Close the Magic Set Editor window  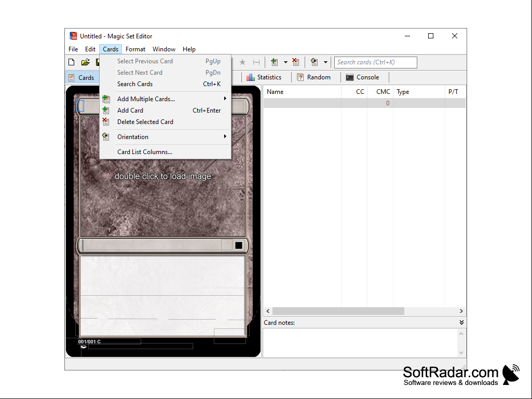pyautogui.click(x=455, y=36)
